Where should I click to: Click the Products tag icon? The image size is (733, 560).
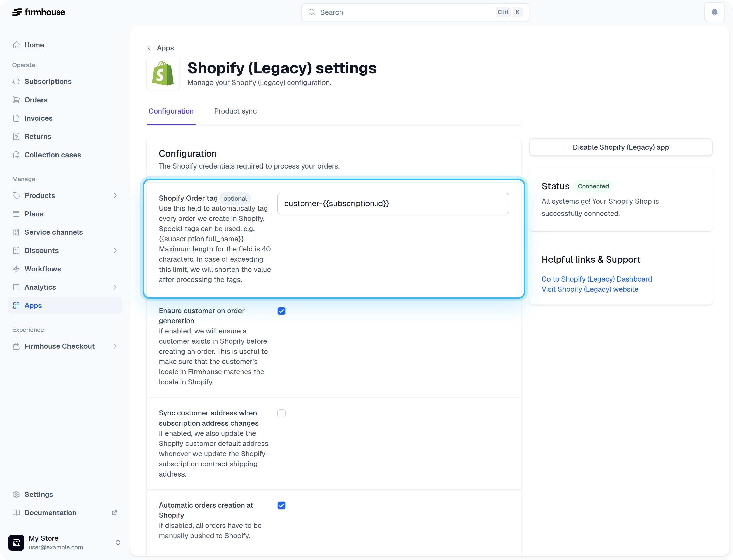click(x=16, y=195)
